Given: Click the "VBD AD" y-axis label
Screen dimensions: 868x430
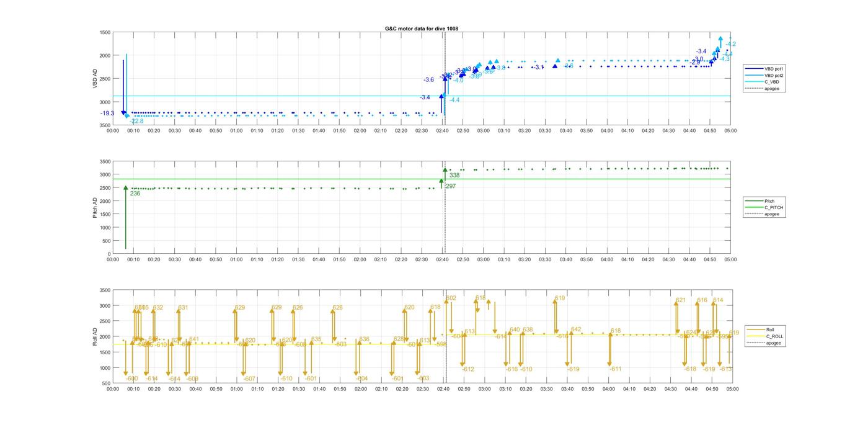Looking at the screenshot, I should pyautogui.click(x=95, y=79).
